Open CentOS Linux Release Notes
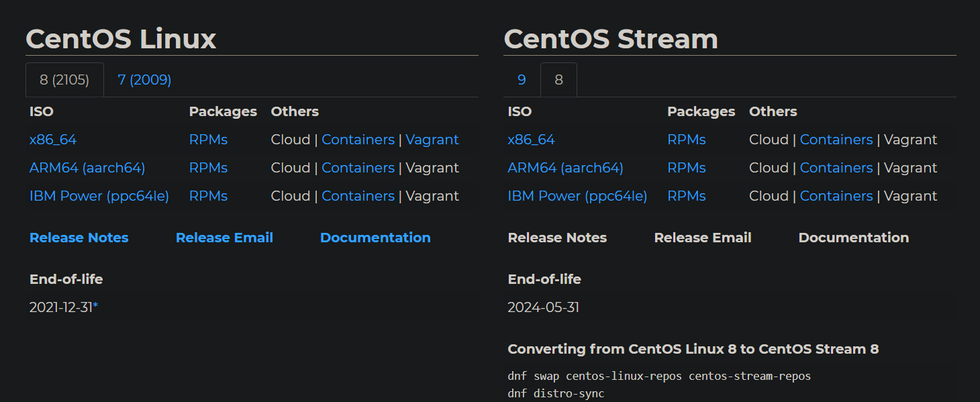 tap(79, 238)
